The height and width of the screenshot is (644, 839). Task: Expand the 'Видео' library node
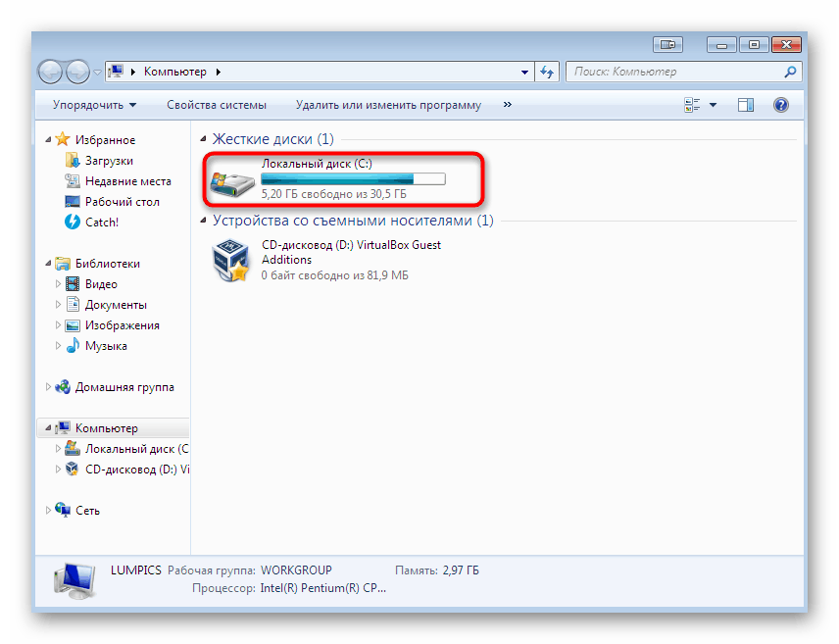pos(59,284)
